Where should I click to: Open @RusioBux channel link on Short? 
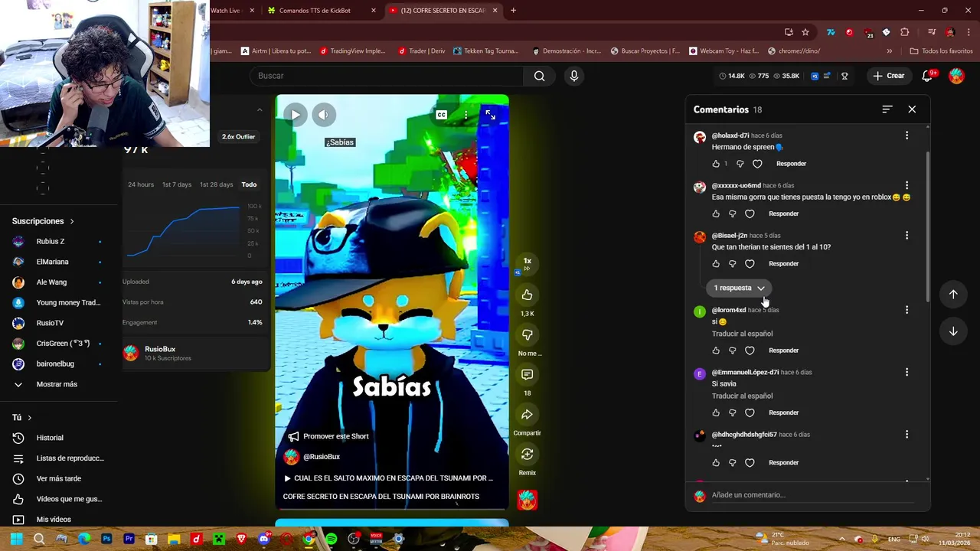click(322, 457)
